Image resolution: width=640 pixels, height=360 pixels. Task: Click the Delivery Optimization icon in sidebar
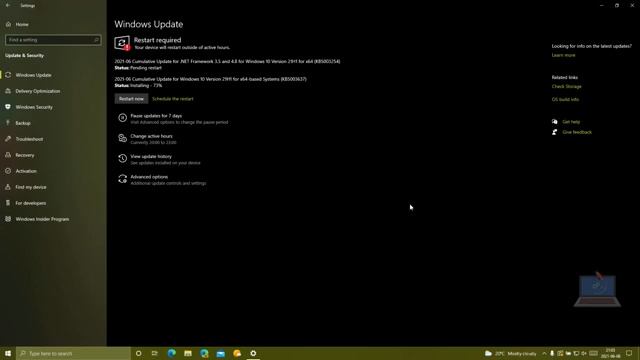(8, 91)
